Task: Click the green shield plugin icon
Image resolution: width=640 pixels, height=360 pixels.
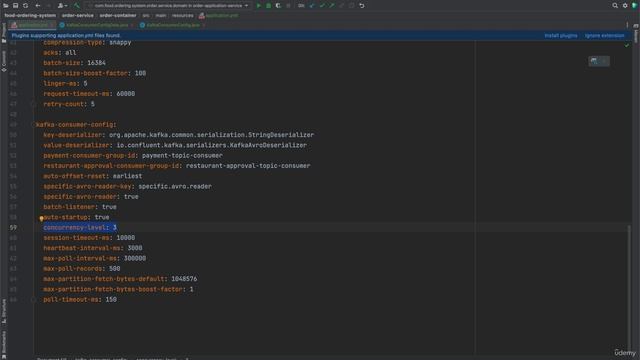Action: pos(635,6)
